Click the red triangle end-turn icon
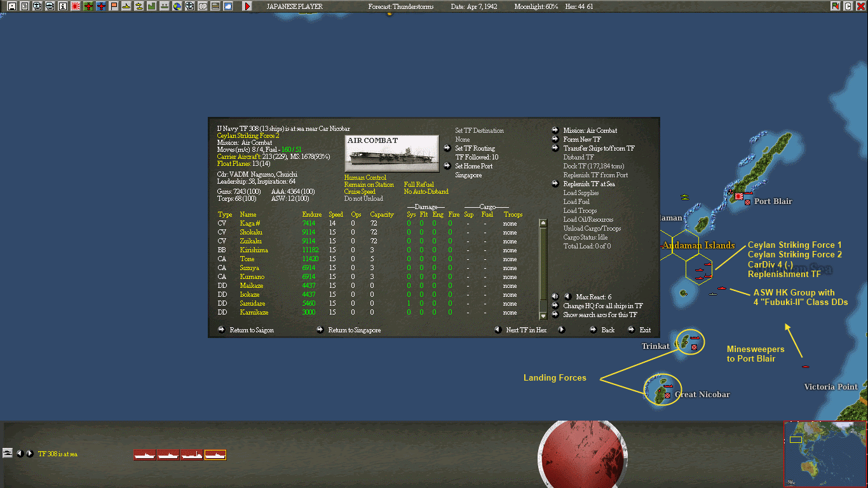This screenshot has height=488, width=868. pyautogui.click(x=247, y=6)
